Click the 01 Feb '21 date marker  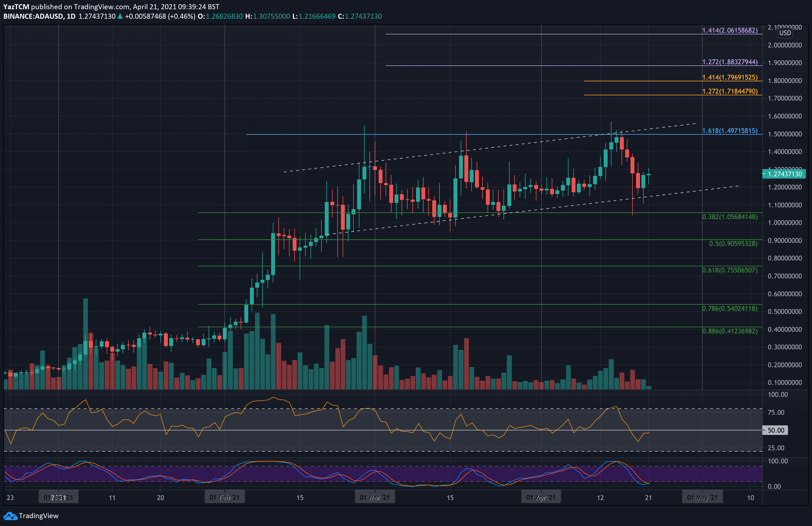click(x=225, y=497)
